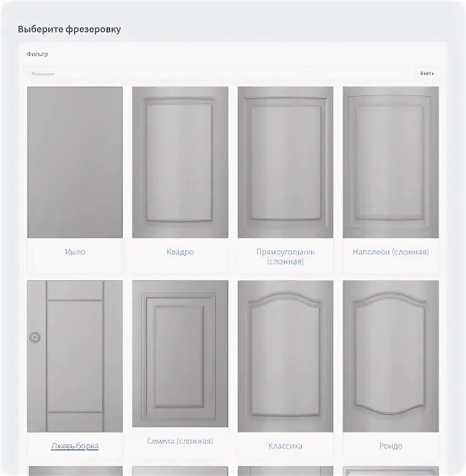Select the frame-panel door thumbnail
466x476 pixels.
[x=75, y=356]
